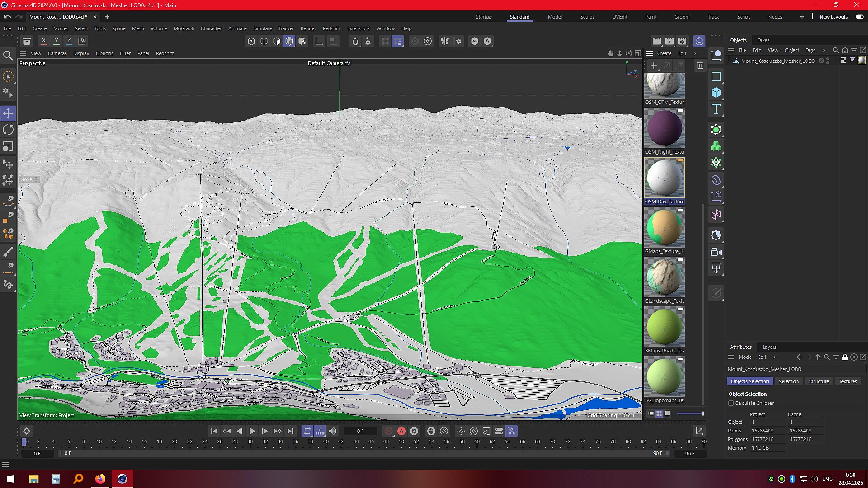The width and height of the screenshot is (868, 488).
Task: Lock the Y axis
Action: click(56, 41)
